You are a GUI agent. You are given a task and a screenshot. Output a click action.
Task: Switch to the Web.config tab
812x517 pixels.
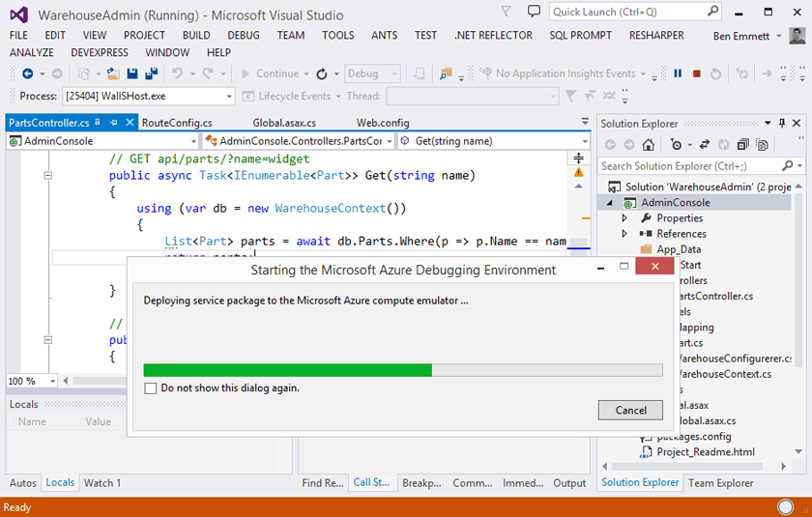383,123
